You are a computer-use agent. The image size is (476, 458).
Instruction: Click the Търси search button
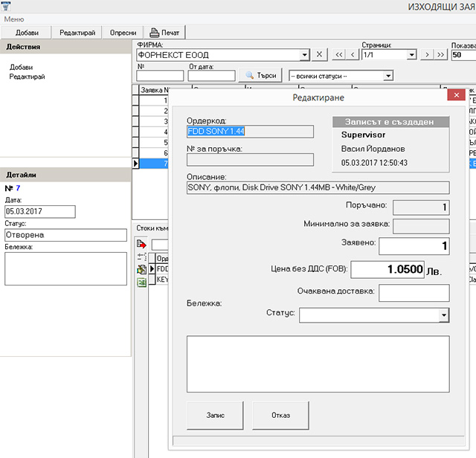260,75
